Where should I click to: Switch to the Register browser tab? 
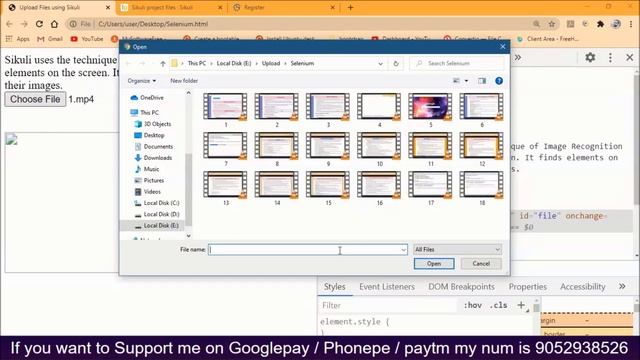[x=284, y=7]
